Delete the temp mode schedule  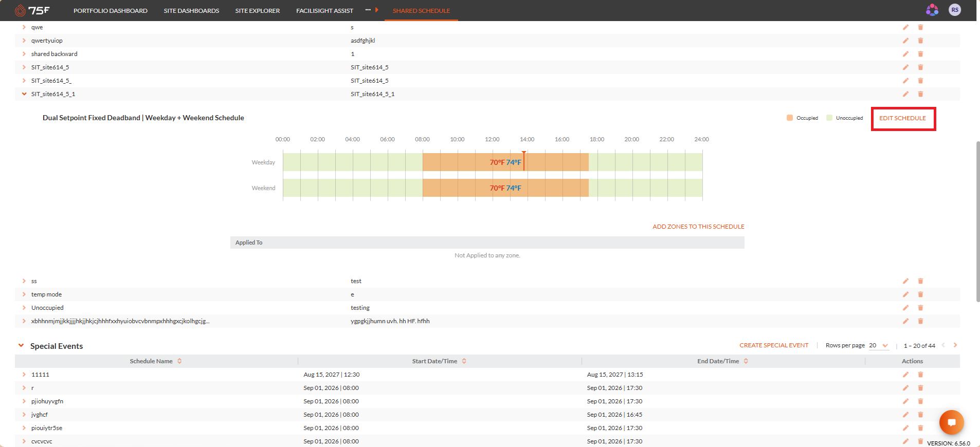(920, 294)
